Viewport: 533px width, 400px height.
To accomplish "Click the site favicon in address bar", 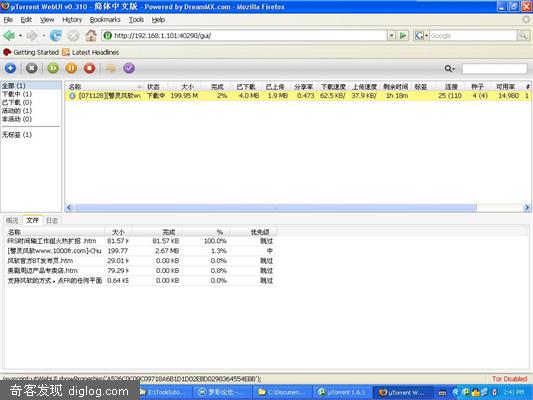I will pos(107,35).
